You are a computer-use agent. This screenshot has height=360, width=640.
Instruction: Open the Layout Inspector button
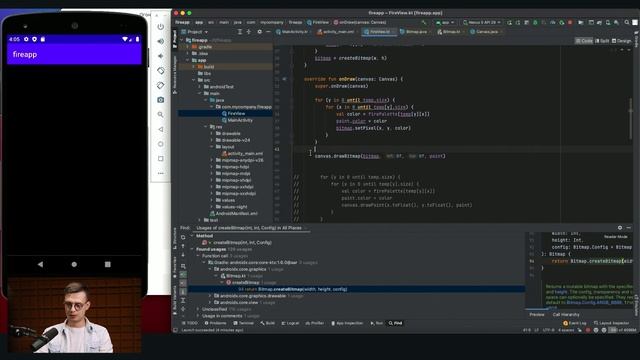coord(612,323)
